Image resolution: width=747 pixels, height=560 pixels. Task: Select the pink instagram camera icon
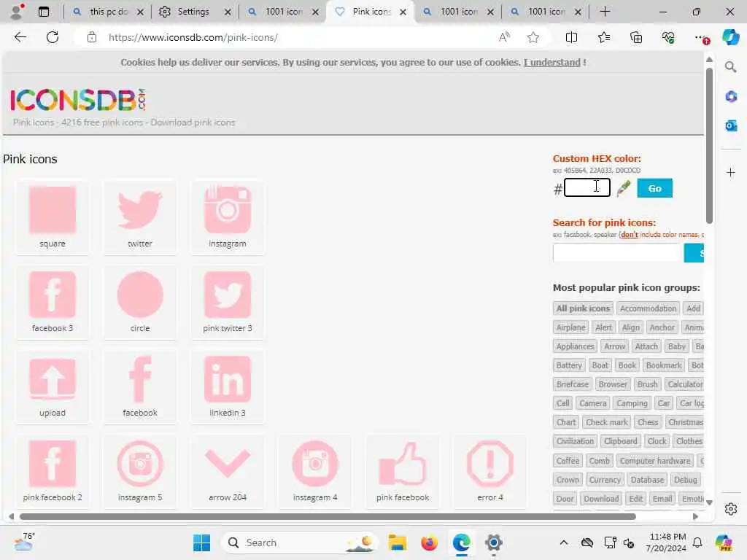pyautogui.click(x=228, y=210)
